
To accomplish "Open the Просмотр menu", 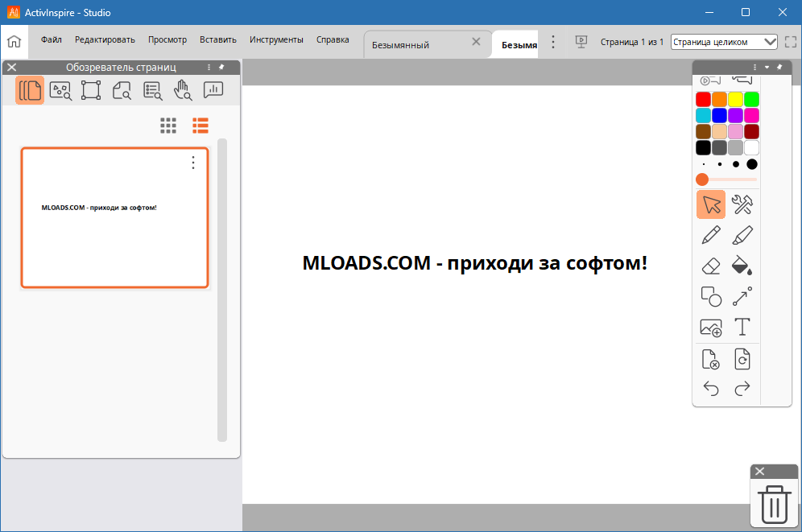I will [167, 39].
